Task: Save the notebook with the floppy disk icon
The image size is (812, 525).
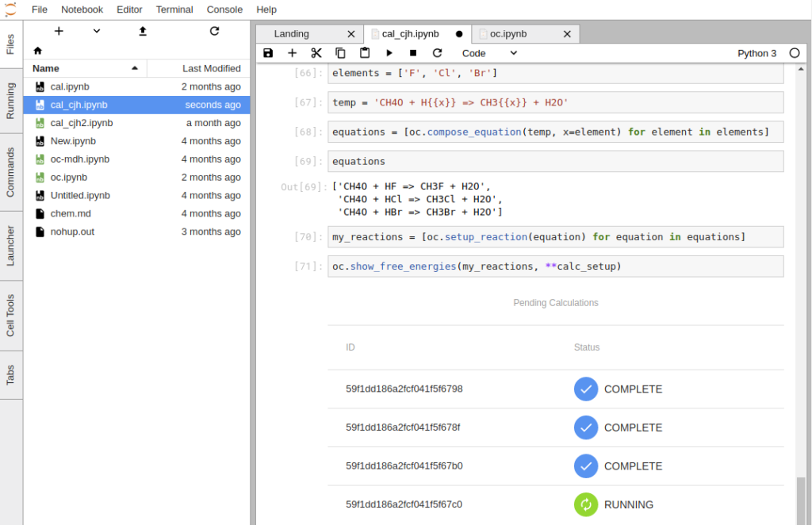Action: [268, 53]
